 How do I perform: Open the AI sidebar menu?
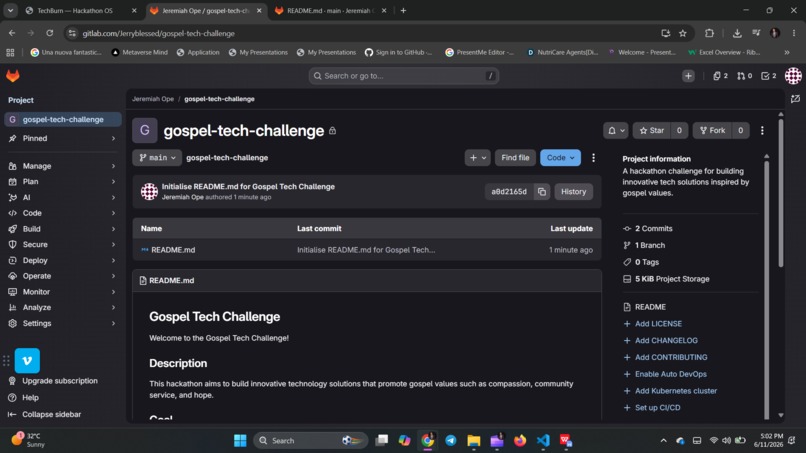(x=62, y=197)
